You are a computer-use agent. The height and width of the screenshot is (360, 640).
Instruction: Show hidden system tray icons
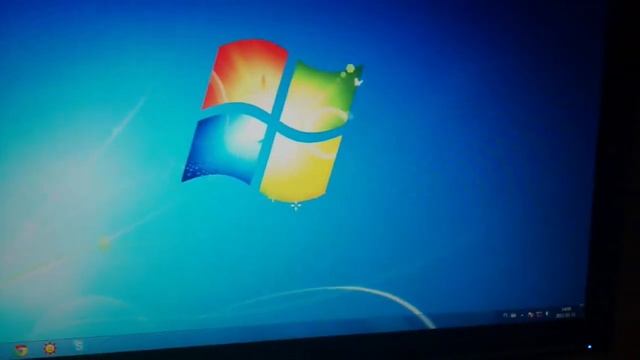(522, 316)
